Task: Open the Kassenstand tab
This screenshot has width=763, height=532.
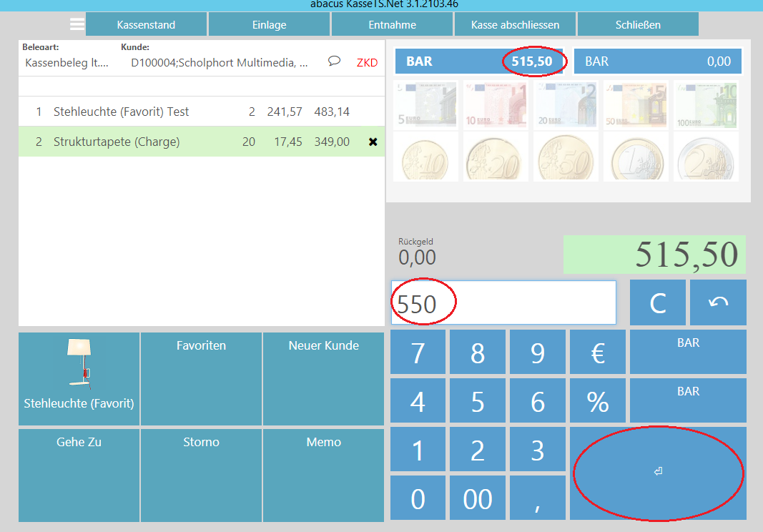Action: (146, 24)
